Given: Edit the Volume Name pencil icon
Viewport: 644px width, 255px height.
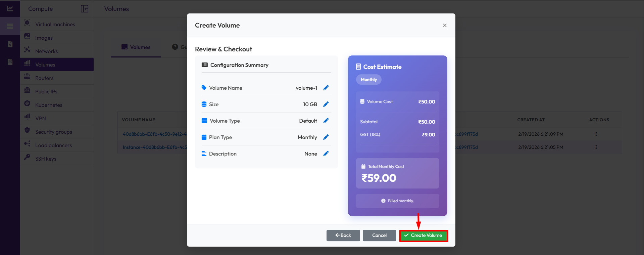Looking at the screenshot, I should [x=326, y=88].
